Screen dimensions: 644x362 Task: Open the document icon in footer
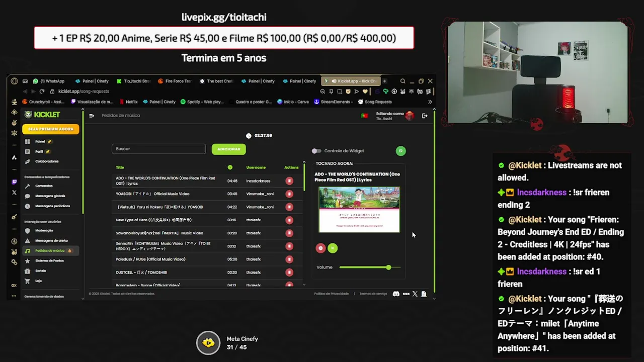(424, 294)
